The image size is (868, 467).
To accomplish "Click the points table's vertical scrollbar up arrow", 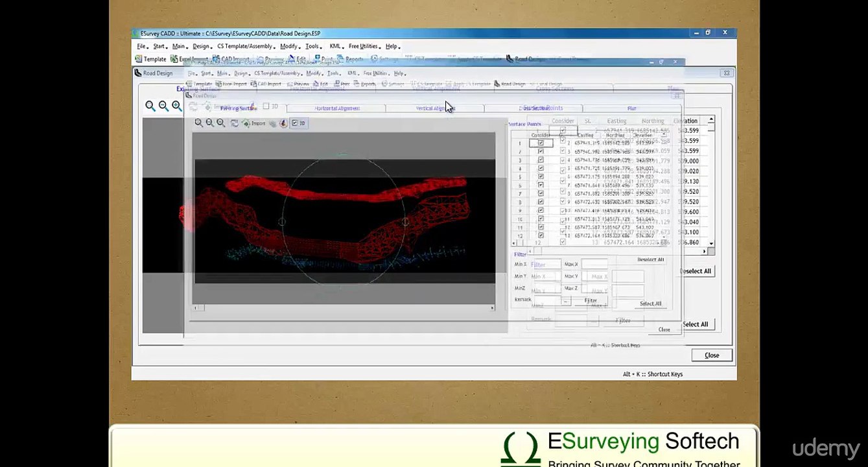I will (x=711, y=120).
